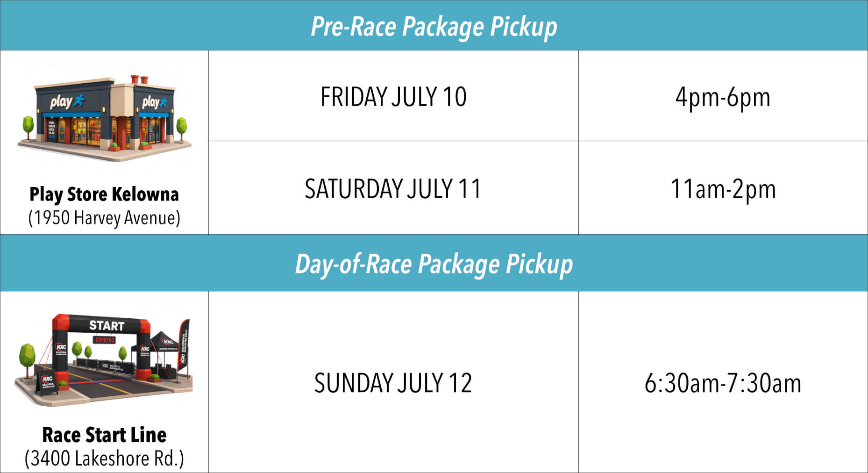The image size is (868, 473).
Task: Select the Day-of-Race Package Pickup header
Action: click(434, 263)
